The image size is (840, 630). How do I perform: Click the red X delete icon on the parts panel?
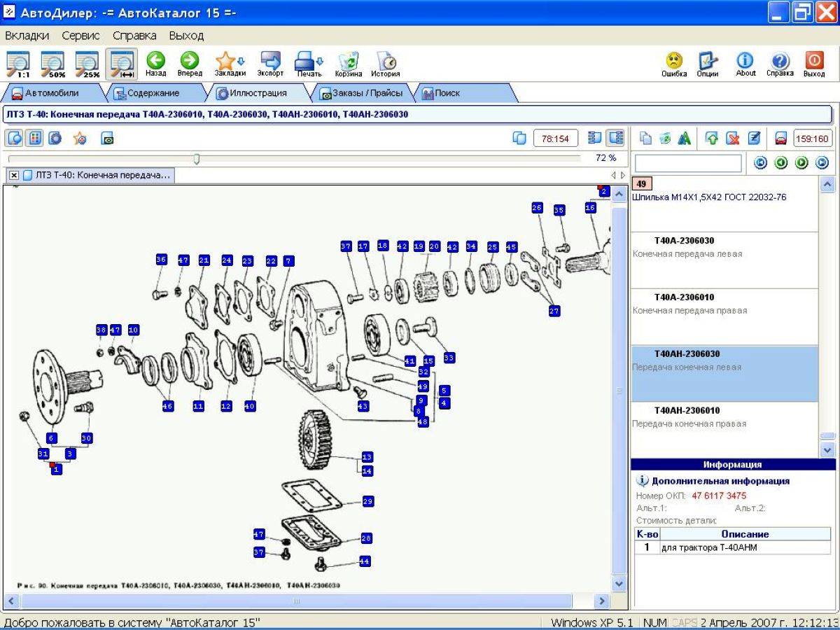pos(733,139)
